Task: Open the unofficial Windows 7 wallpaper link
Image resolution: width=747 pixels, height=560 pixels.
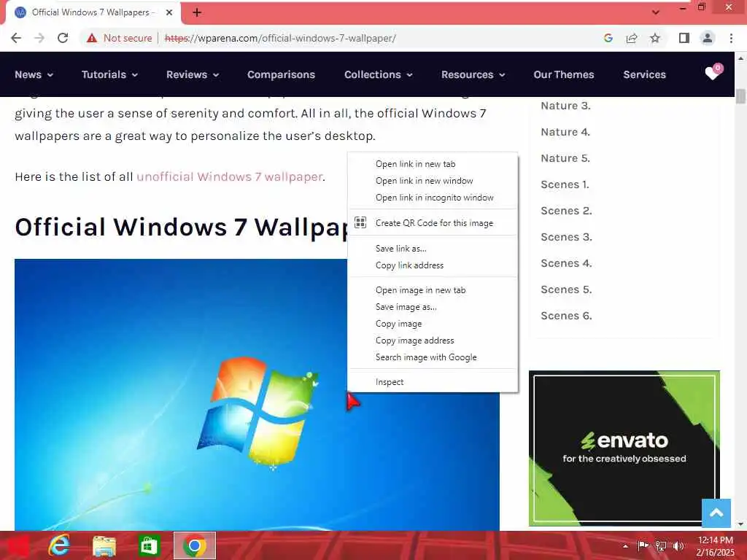Action: [x=230, y=176]
